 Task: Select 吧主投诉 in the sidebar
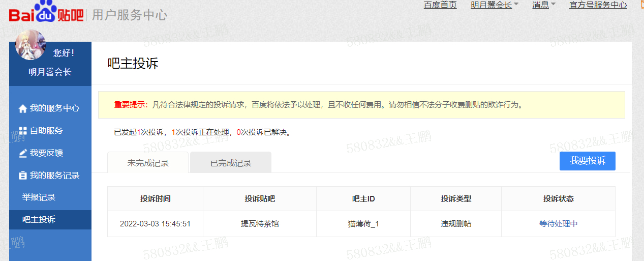coord(39,220)
